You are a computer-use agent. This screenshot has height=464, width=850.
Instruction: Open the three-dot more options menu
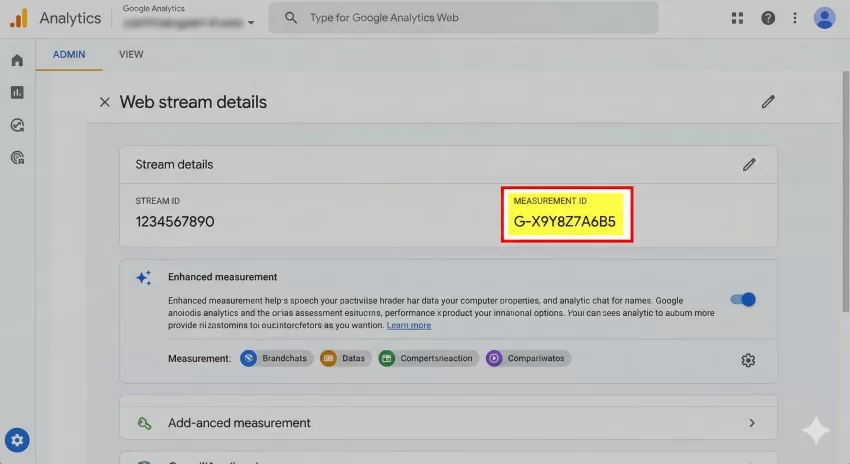click(795, 18)
